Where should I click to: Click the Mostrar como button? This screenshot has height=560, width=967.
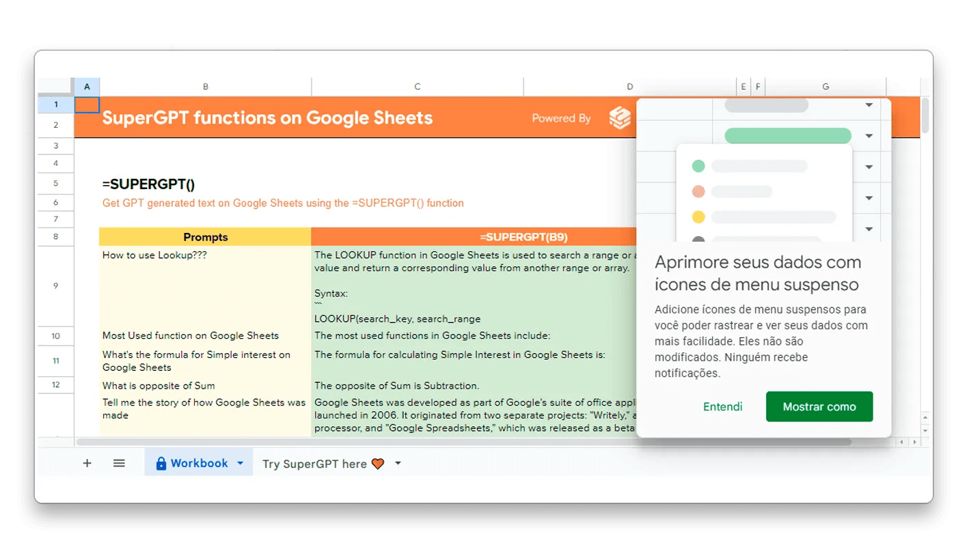[819, 406]
